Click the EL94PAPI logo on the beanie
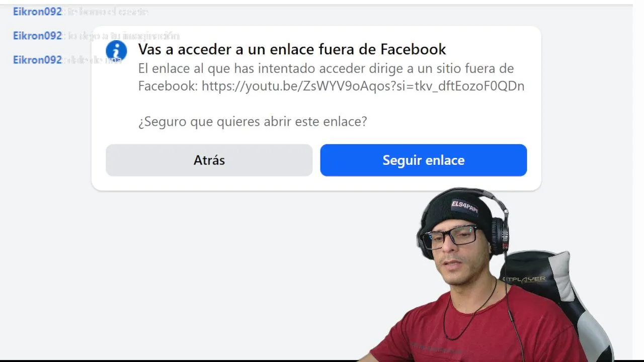644x362 pixels. (464, 206)
